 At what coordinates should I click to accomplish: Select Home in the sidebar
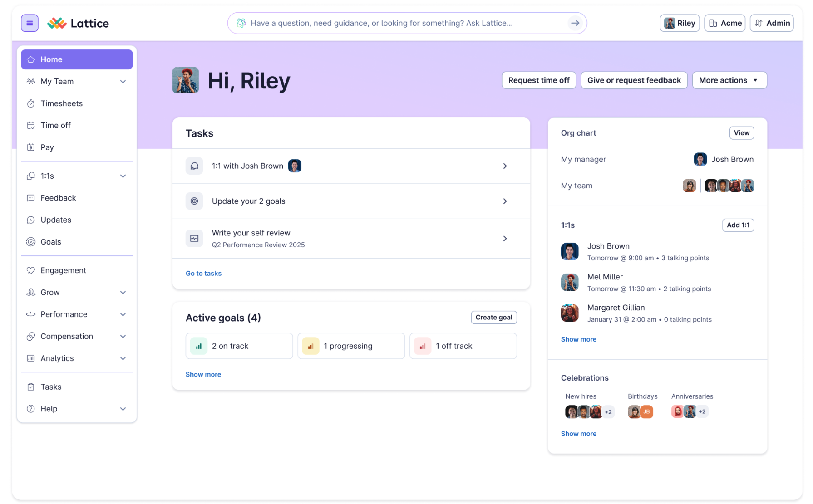tap(77, 59)
